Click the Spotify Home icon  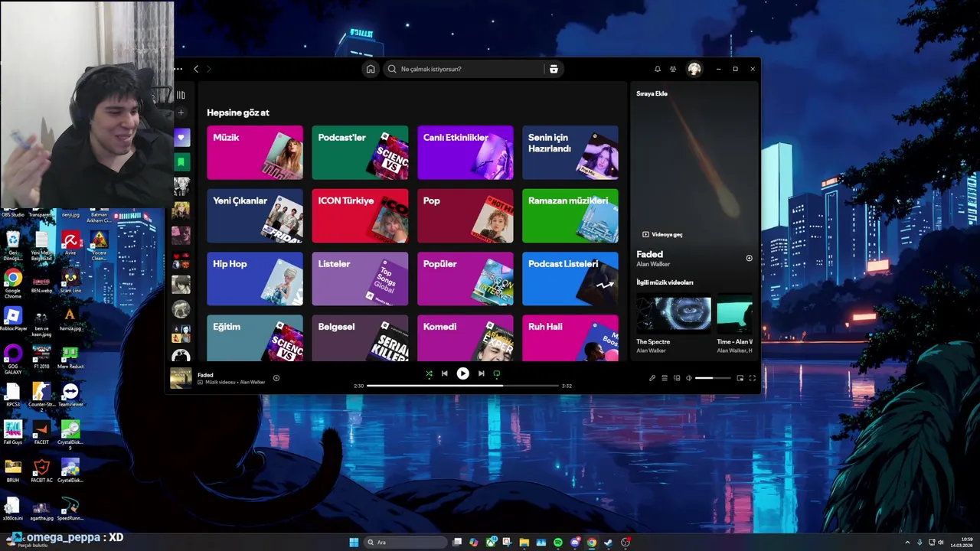click(371, 69)
